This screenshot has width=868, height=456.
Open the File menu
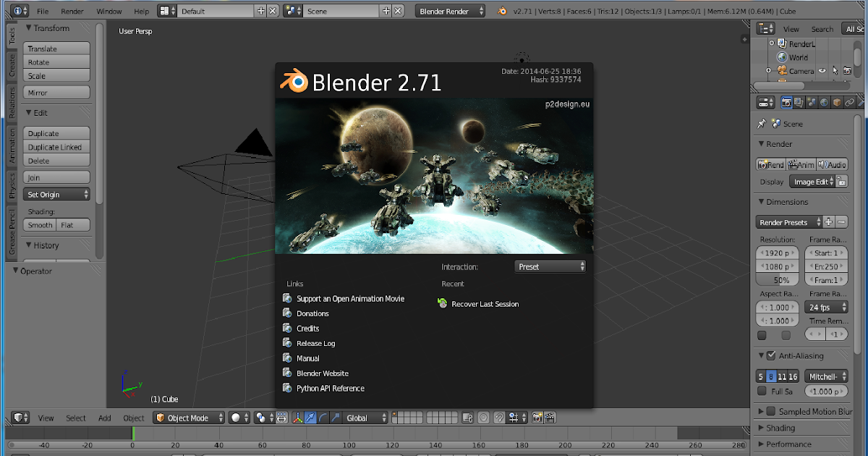point(43,12)
